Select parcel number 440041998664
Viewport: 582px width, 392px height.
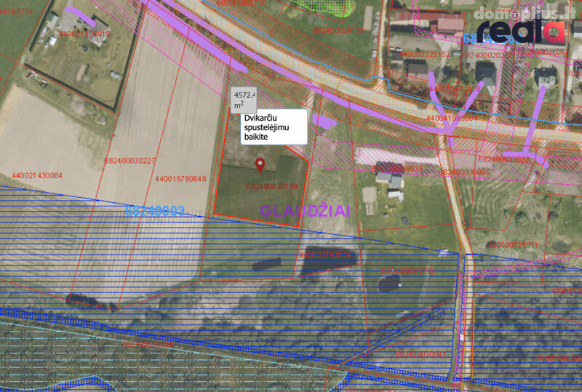tap(452, 118)
